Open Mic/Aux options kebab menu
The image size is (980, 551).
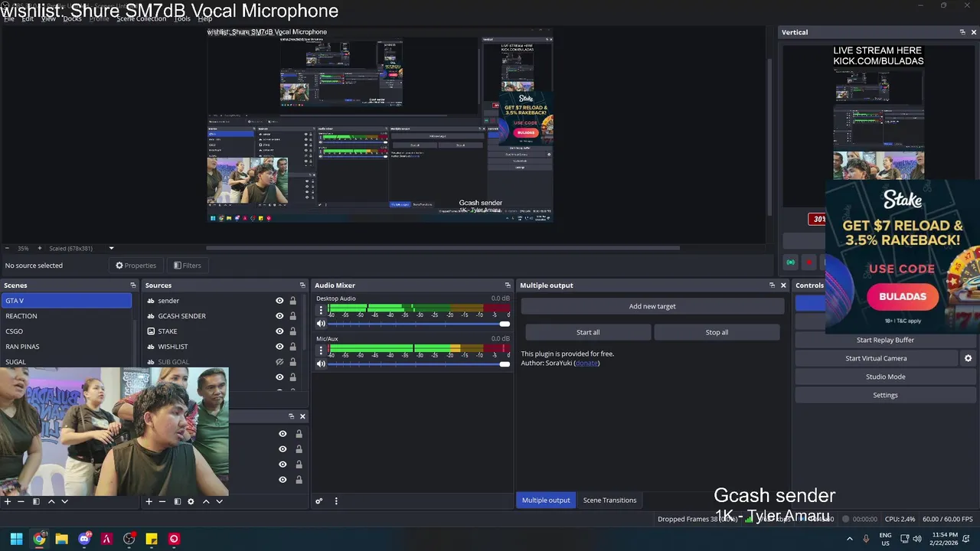(321, 350)
